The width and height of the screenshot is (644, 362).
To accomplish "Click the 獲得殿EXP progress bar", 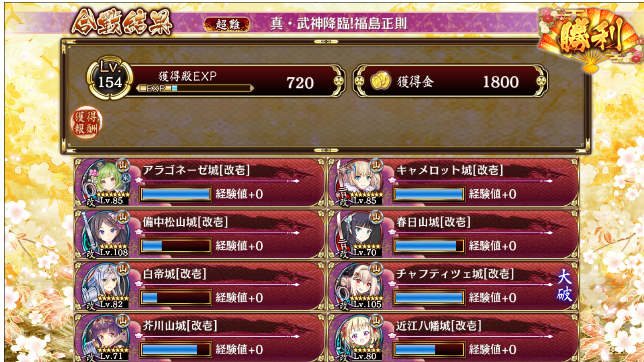I will tap(195, 88).
